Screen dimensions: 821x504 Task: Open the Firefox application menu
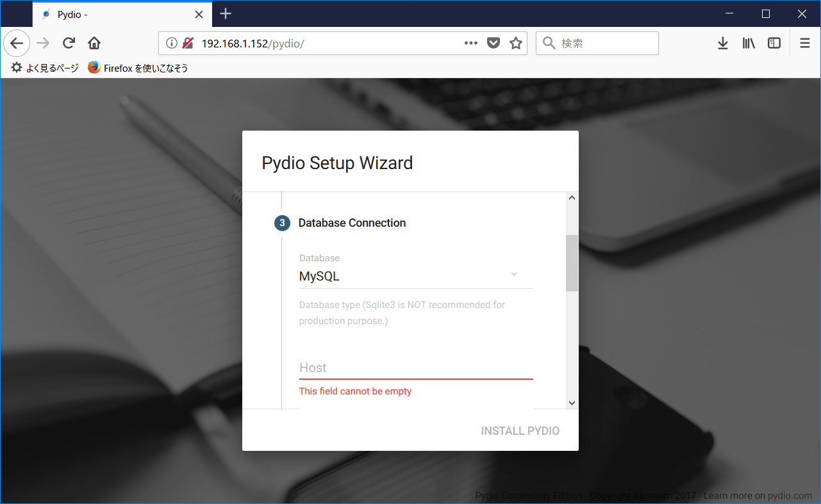click(x=804, y=43)
